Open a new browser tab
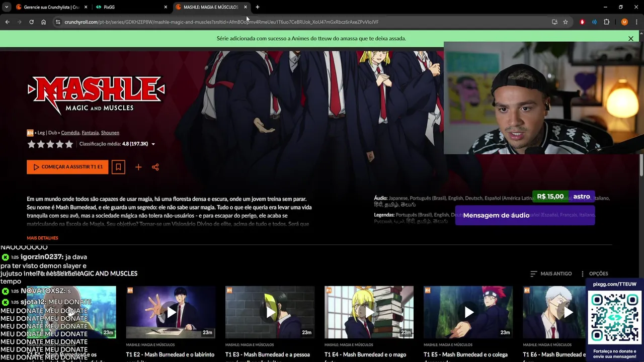This screenshot has height=362, width=644. tap(258, 7)
